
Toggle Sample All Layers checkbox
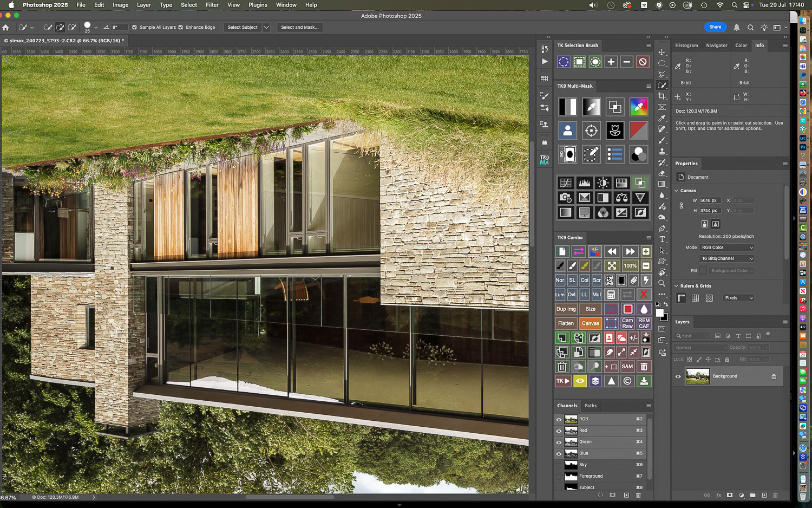point(135,27)
